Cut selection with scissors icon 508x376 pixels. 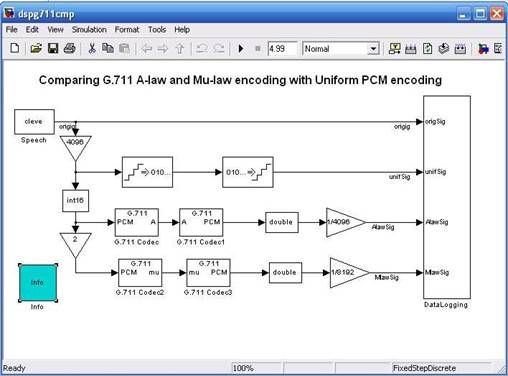coord(92,49)
